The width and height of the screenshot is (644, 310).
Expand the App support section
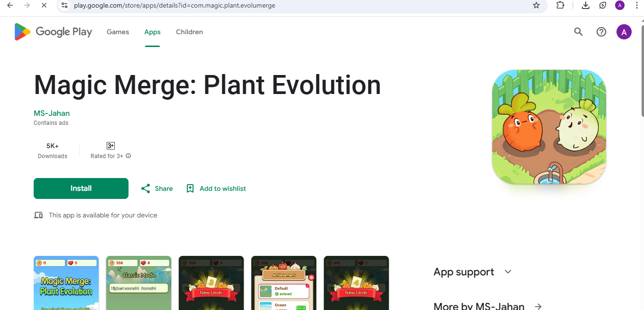pos(508,272)
